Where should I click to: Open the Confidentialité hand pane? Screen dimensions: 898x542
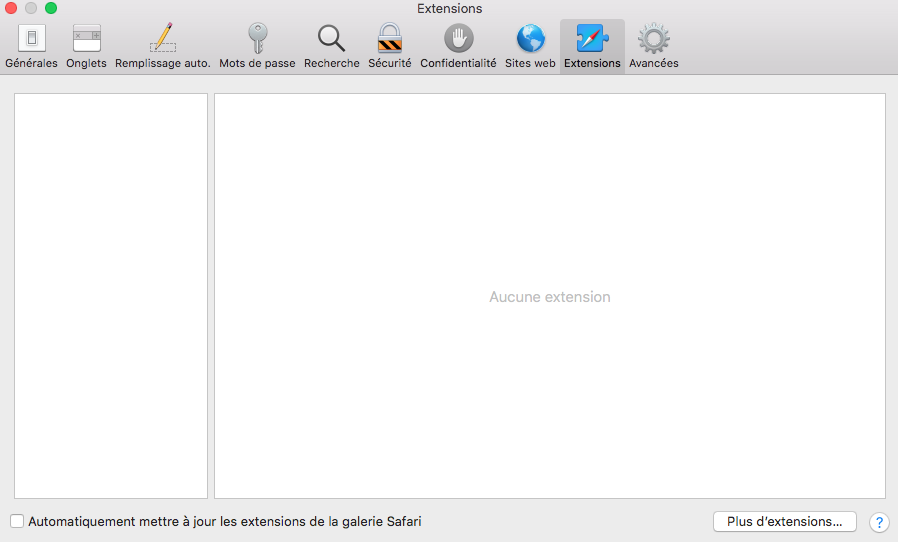pyautogui.click(x=458, y=46)
